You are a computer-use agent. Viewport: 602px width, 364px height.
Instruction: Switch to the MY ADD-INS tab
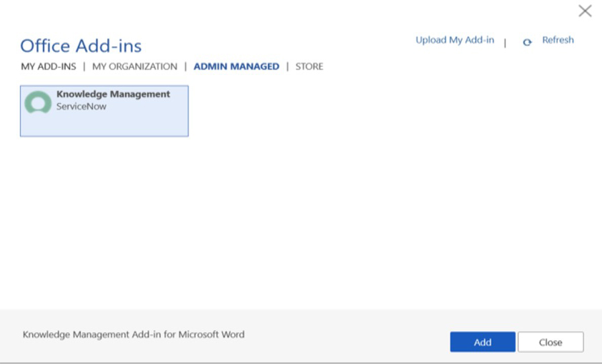(x=48, y=66)
